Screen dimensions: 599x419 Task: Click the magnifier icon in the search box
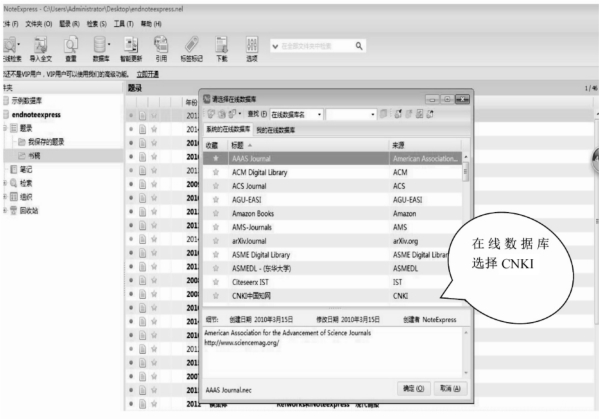(359, 46)
